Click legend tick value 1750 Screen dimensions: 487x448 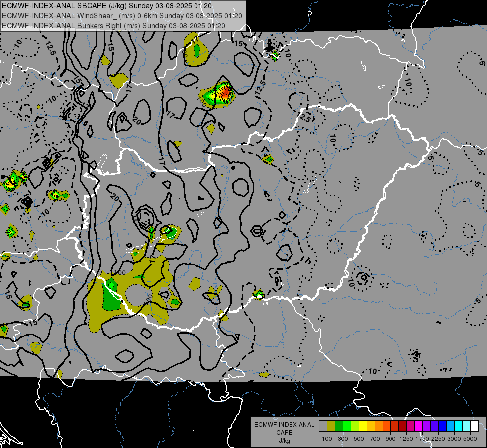pyautogui.click(x=422, y=439)
